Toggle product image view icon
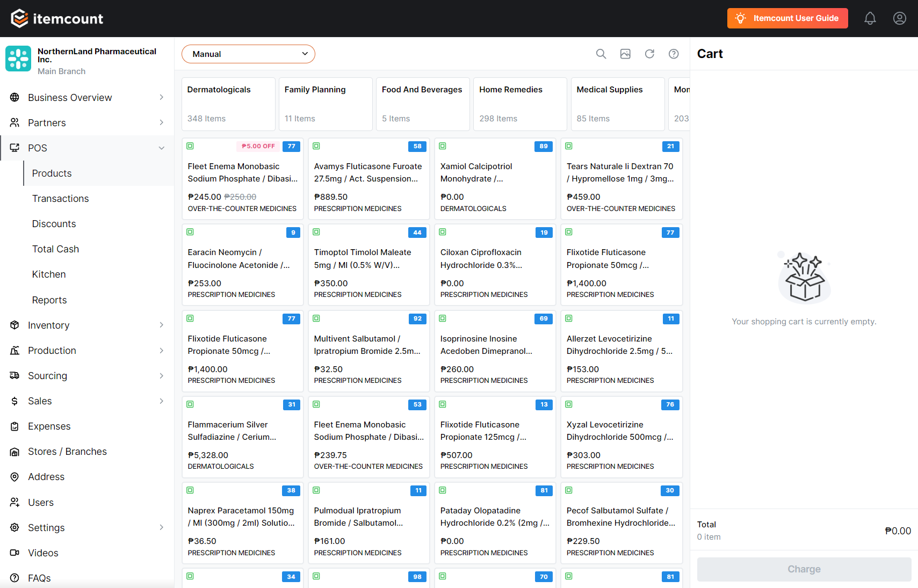This screenshot has width=918, height=588. 625,54
